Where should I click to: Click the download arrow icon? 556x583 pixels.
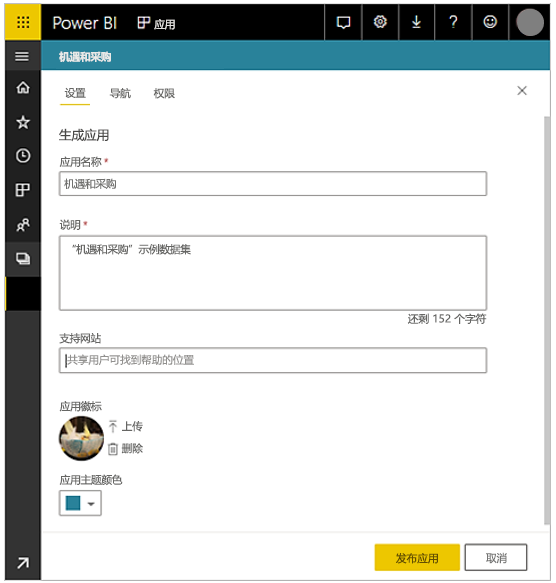pos(416,22)
